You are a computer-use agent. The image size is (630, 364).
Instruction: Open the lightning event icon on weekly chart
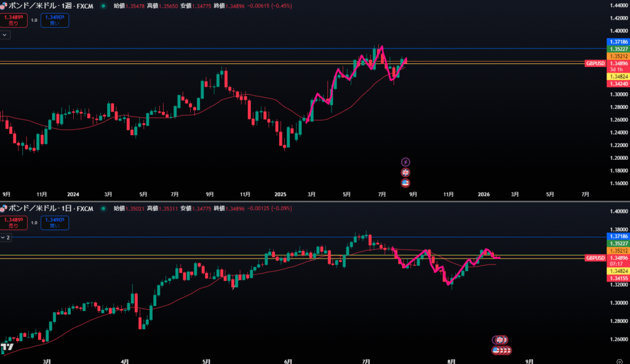click(405, 162)
